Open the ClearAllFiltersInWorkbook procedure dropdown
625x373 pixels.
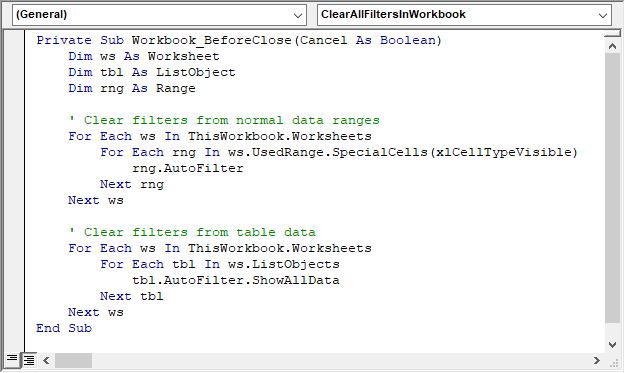(x=464, y=15)
